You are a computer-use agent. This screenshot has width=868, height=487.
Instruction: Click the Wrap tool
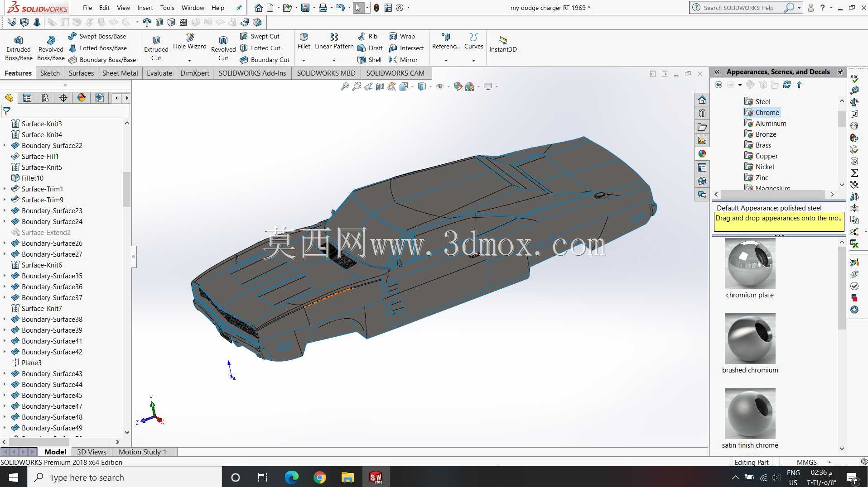click(x=402, y=36)
